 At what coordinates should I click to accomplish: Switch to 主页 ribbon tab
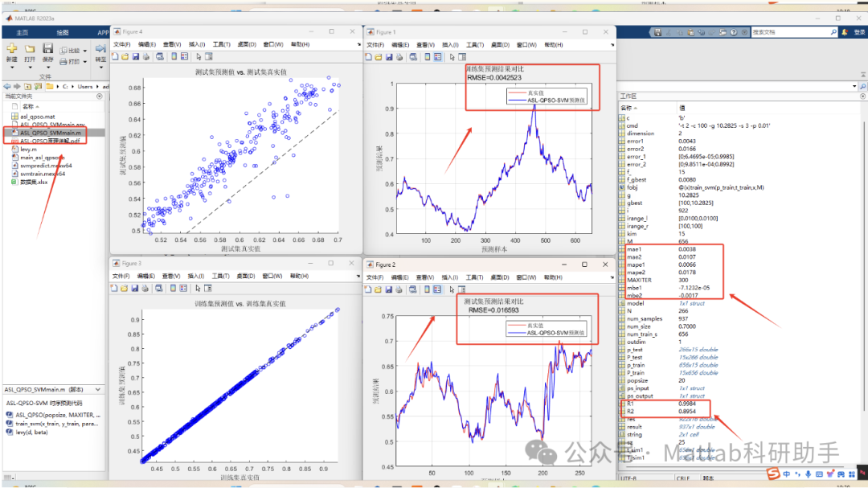click(x=23, y=33)
